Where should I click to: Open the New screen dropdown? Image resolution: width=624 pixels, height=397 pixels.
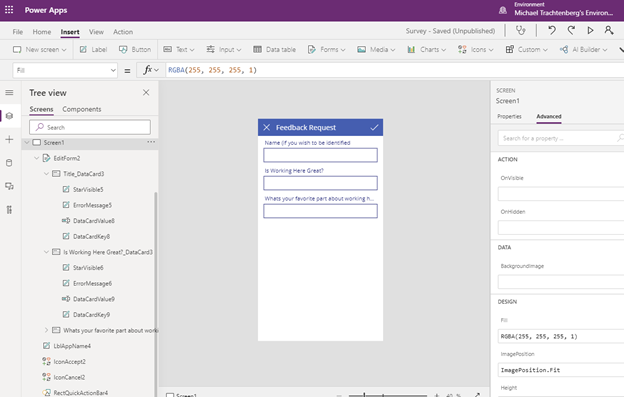(40, 49)
